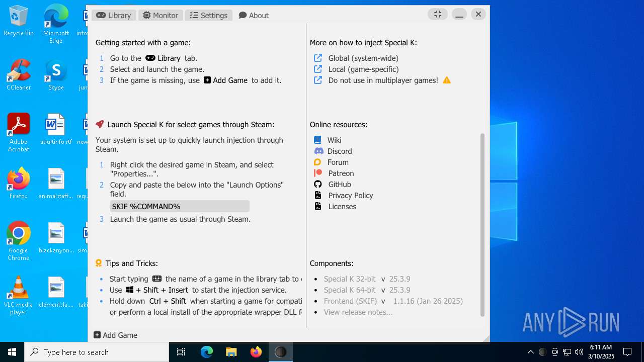Image resolution: width=644 pixels, height=362 pixels.
Task: Click the Patreon logo icon
Action: pyautogui.click(x=318, y=173)
